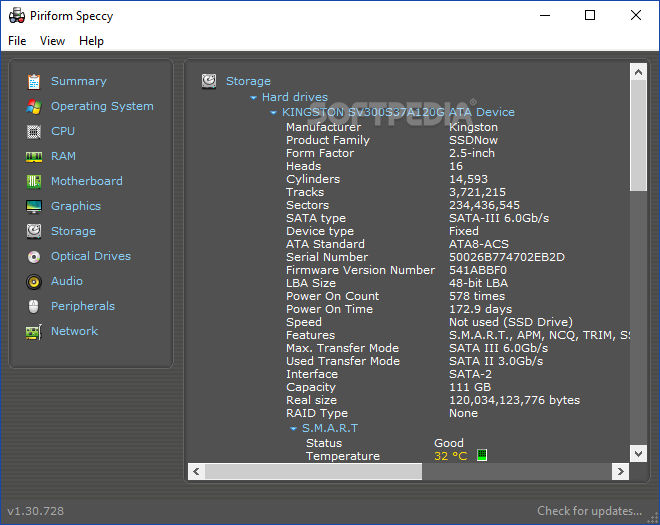Select Graphics in the sidebar
This screenshot has height=525, width=660.
76,206
